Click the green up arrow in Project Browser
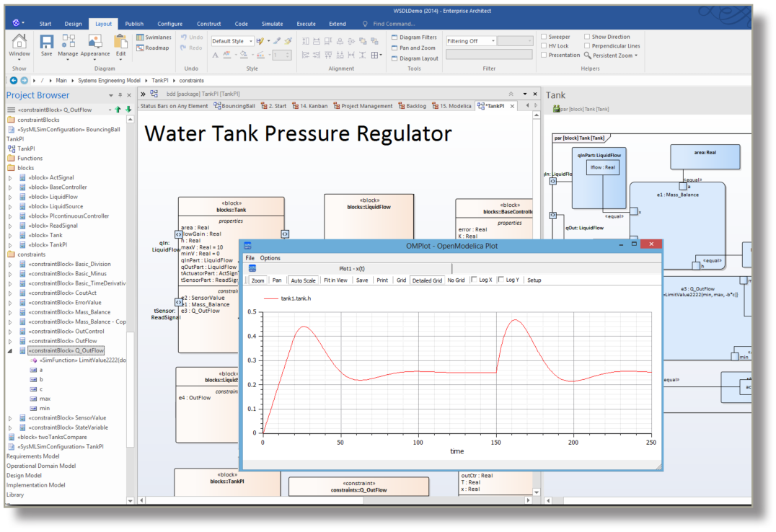Screen dimensions: 776x532 119,110
